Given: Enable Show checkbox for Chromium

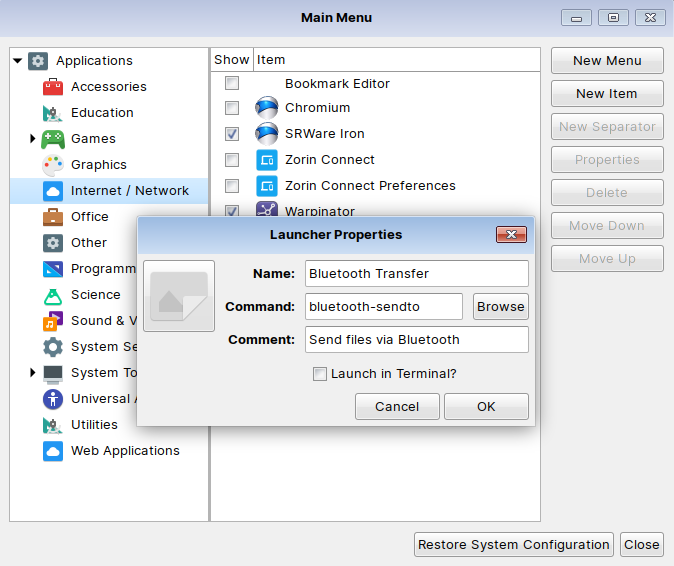Looking at the screenshot, I should 232,108.
